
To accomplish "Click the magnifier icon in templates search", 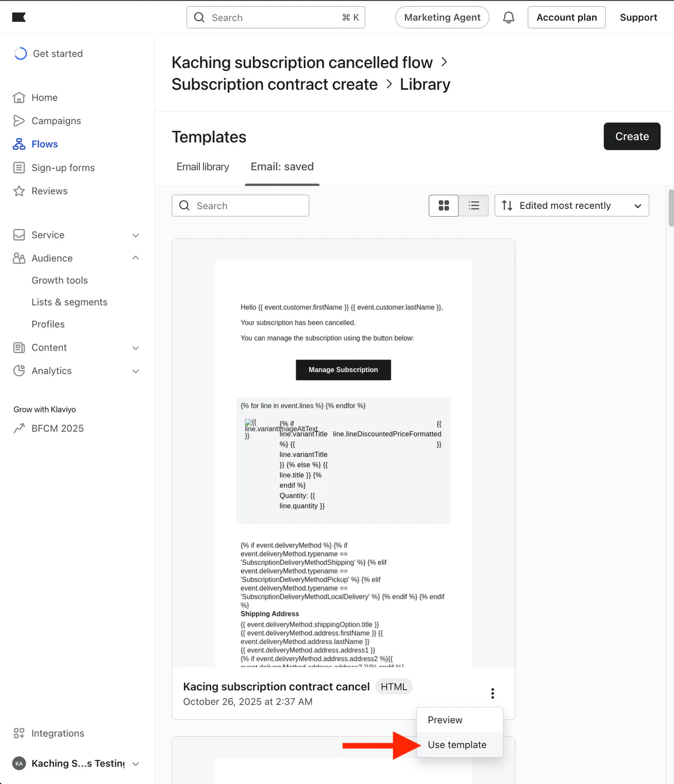I will (x=184, y=206).
